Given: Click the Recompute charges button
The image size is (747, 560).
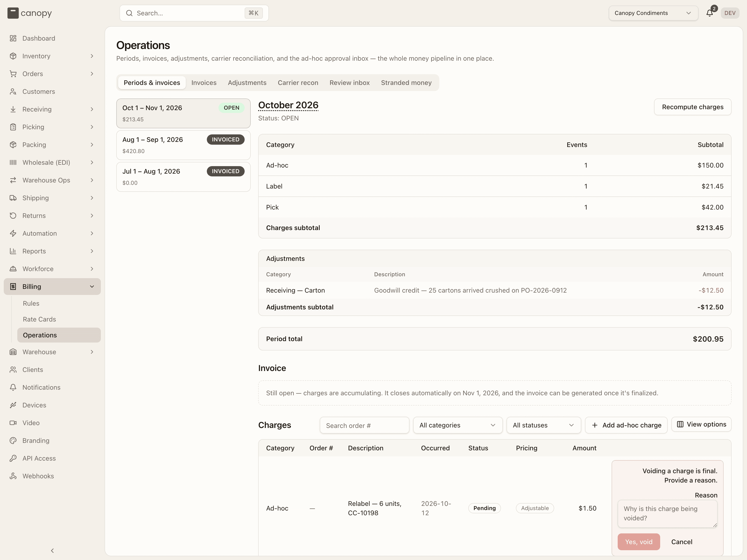Looking at the screenshot, I should click(x=693, y=107).
